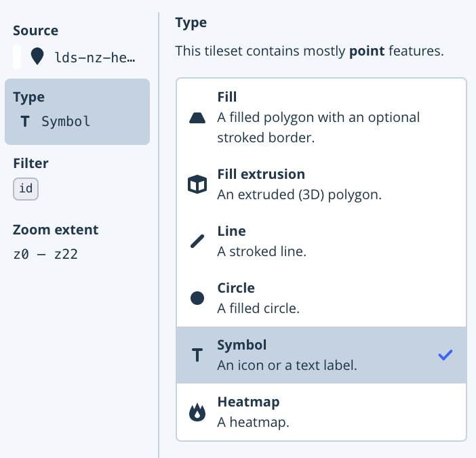476x458 pixels.
Task: Click the Symbol T icon in list
Action: (x=197, y=355)
